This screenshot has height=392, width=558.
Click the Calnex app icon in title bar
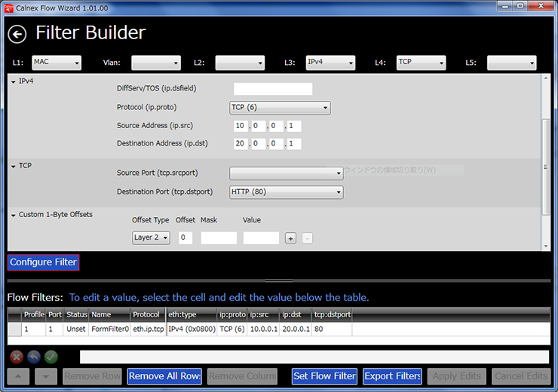pyautogui.click(x=8, y=8)
